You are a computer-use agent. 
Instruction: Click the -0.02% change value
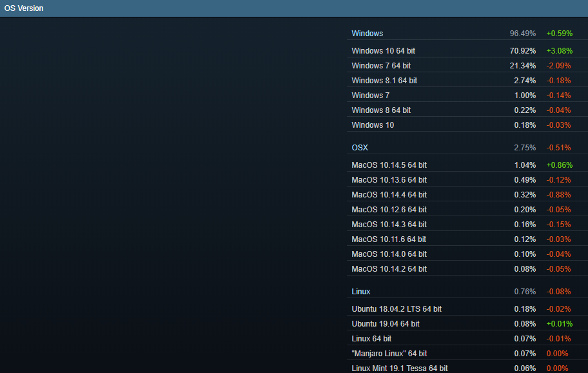click(558, 309)
